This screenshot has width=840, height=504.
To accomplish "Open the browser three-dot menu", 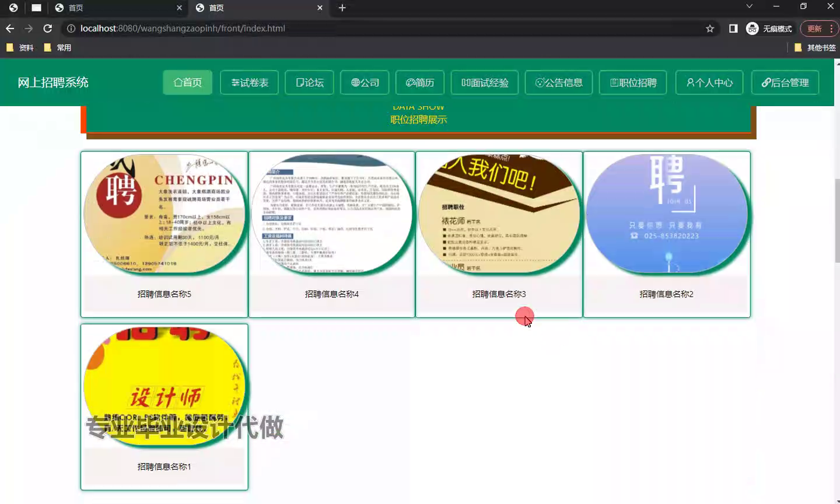I will click(831, 29).
